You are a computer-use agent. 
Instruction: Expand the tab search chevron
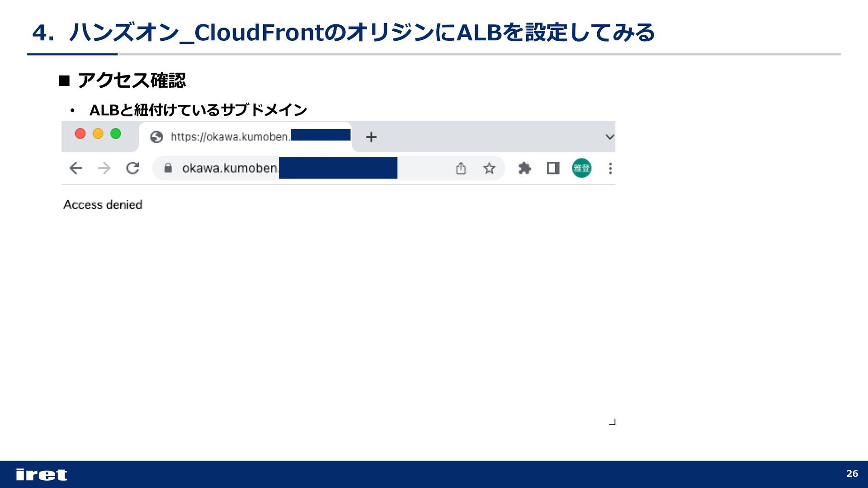point(610,137)
